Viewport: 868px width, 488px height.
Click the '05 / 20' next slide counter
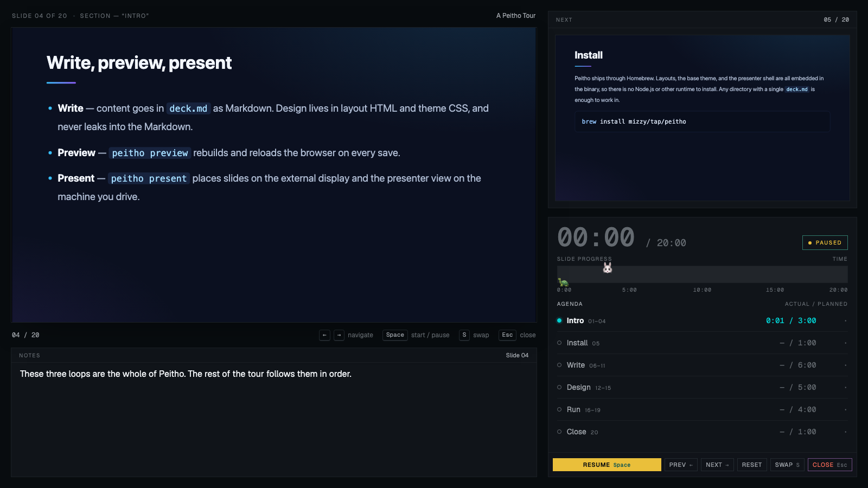point(837,20)
